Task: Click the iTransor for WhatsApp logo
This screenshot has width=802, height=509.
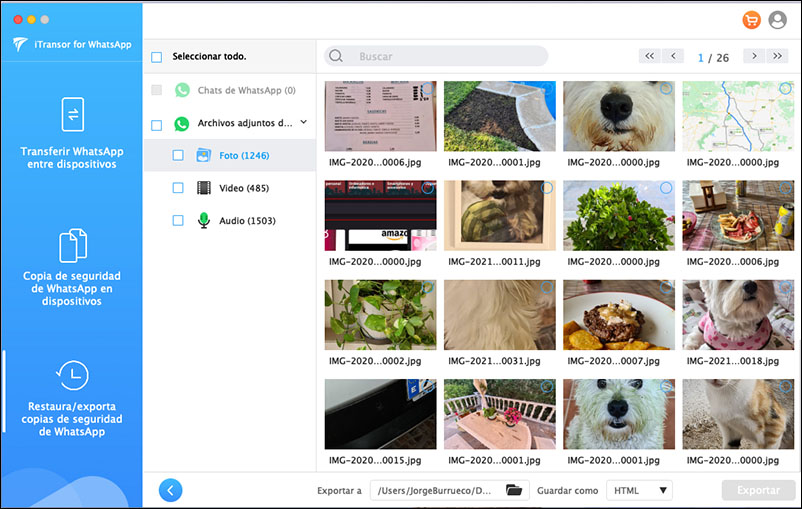Action: coord(20,45)
